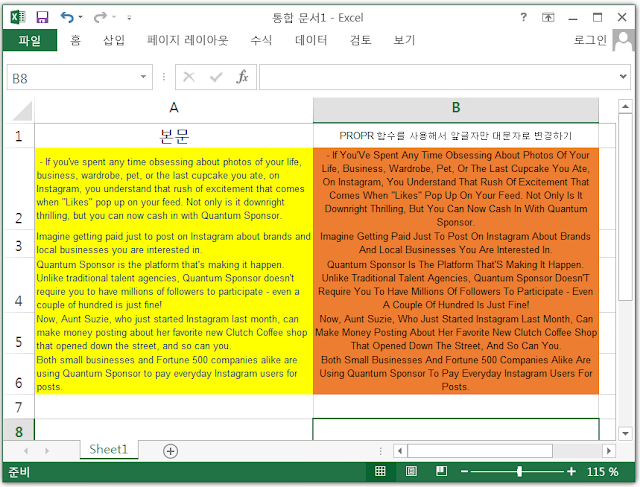Open the undo history dropdown arrow
Screen dimensions: 640x487
click(80, 17)
